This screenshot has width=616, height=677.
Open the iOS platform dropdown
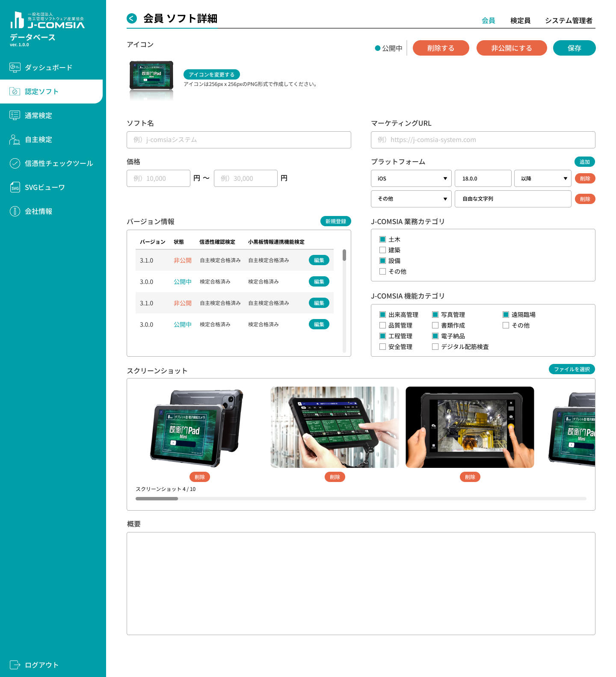[411, 178]
